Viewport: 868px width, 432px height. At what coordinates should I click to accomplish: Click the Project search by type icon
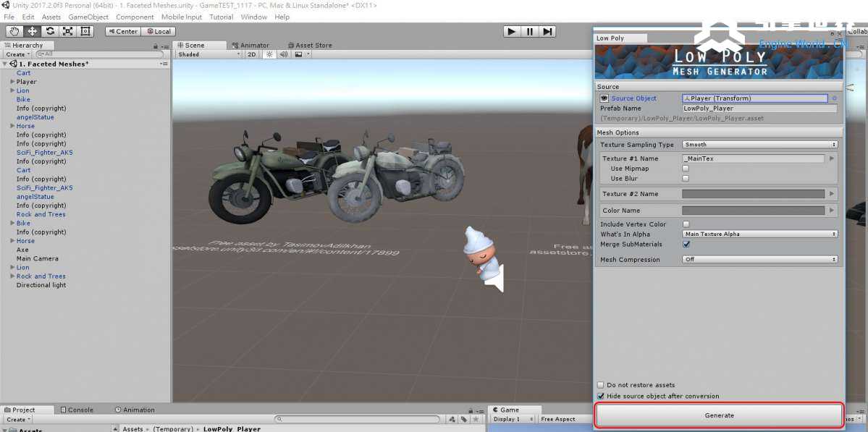[452, 420]
